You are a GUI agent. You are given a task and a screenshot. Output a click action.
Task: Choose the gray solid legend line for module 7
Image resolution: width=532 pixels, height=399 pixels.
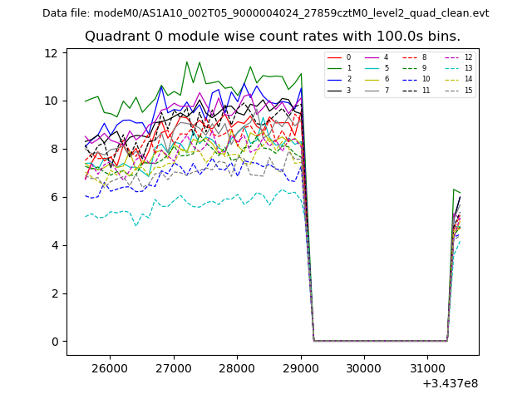coord(372,91)
